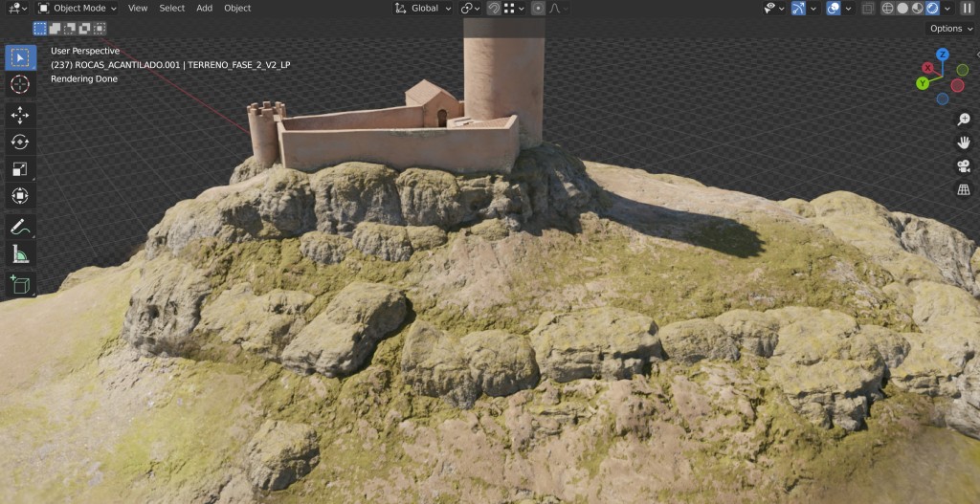Toggle proportional editing button

click(538, 8)
